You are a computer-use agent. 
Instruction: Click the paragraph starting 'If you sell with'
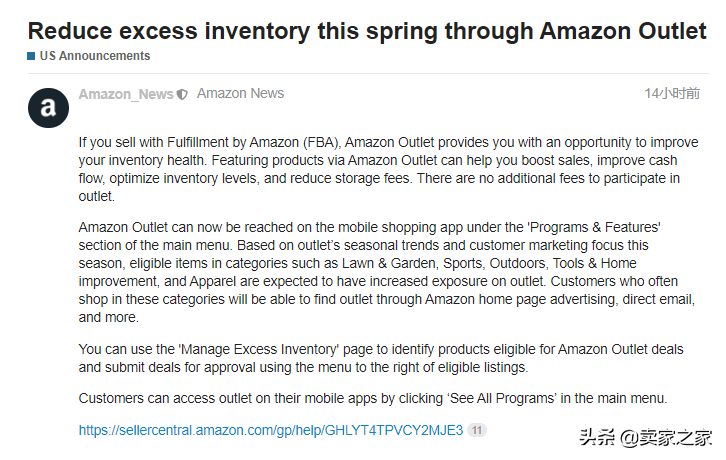388,169
